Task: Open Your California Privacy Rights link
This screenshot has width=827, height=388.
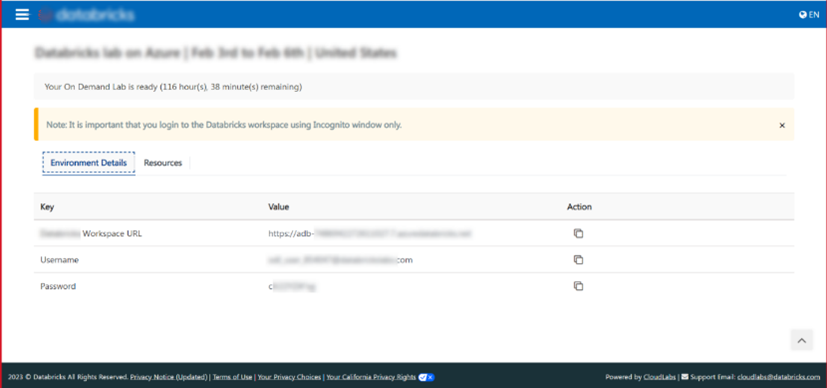Action: pyautogui.click(x=371, y=377)
